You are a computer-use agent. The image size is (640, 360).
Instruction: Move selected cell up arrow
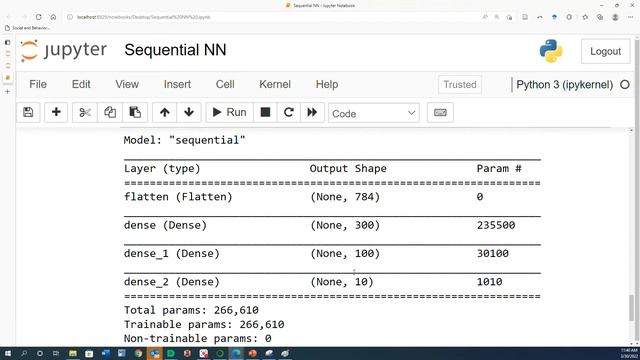pyautogui.click(x=164, y=112)
